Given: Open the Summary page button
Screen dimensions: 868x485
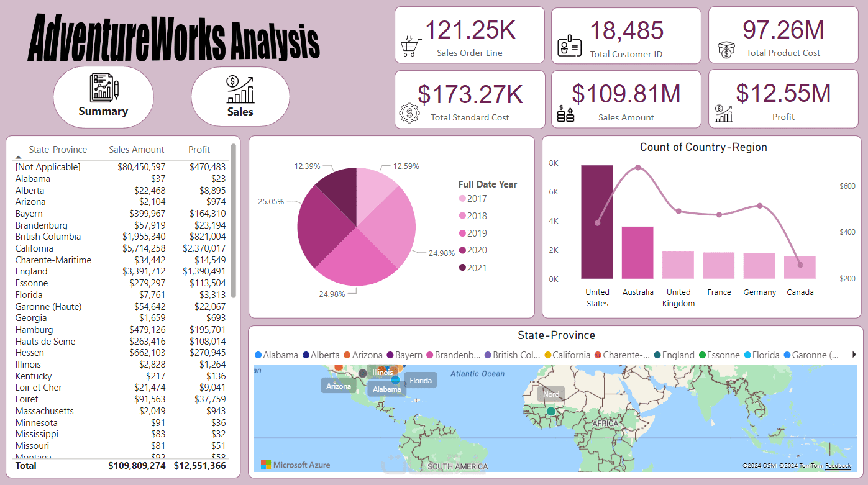Looking at the screenshot, I should [x=103, y=97].
